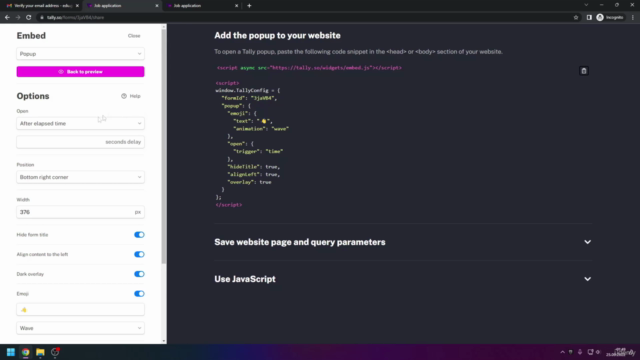Image resolution: width=640 pixels, height=360 pixels.
Task: Click the microphone tray icon
Action: 580,352
